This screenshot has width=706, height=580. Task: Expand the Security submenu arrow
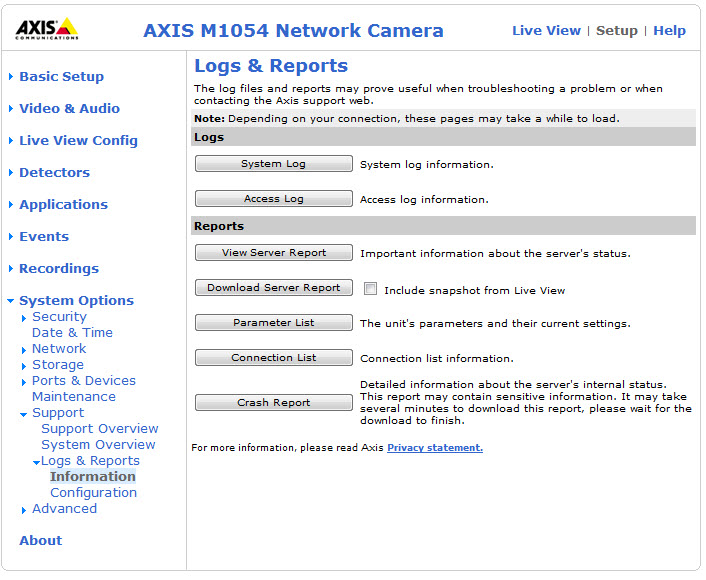(24, 319)
